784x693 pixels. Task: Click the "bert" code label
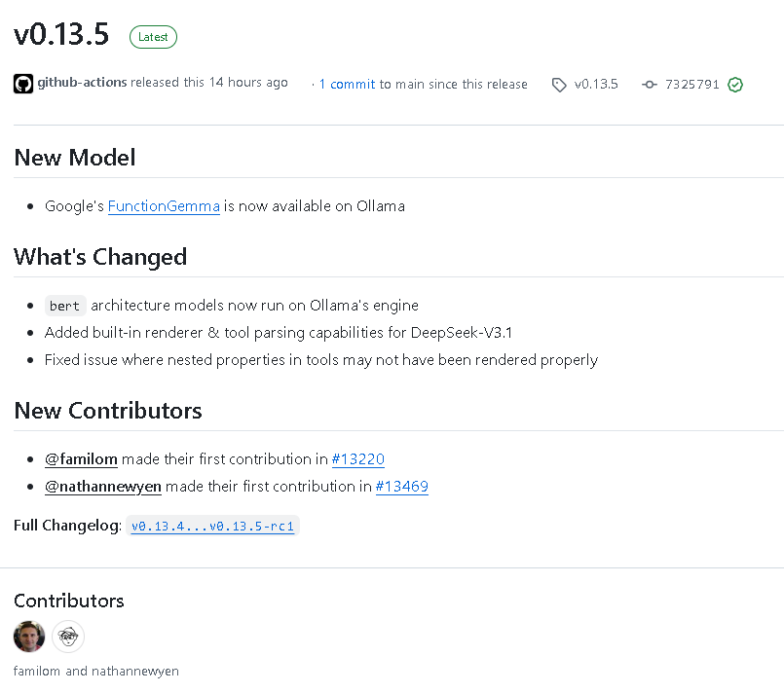coord(65,306)
